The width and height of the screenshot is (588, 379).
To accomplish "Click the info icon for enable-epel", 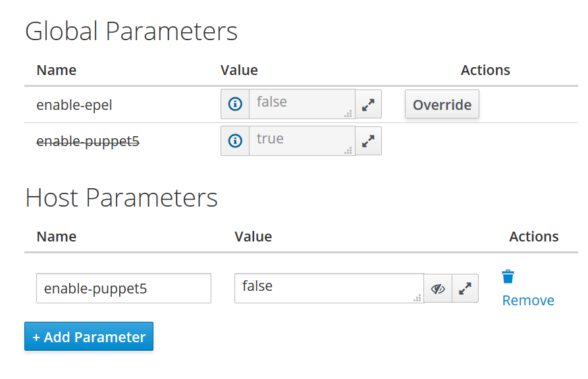I will pyautogui.click(x=235, y=104).
